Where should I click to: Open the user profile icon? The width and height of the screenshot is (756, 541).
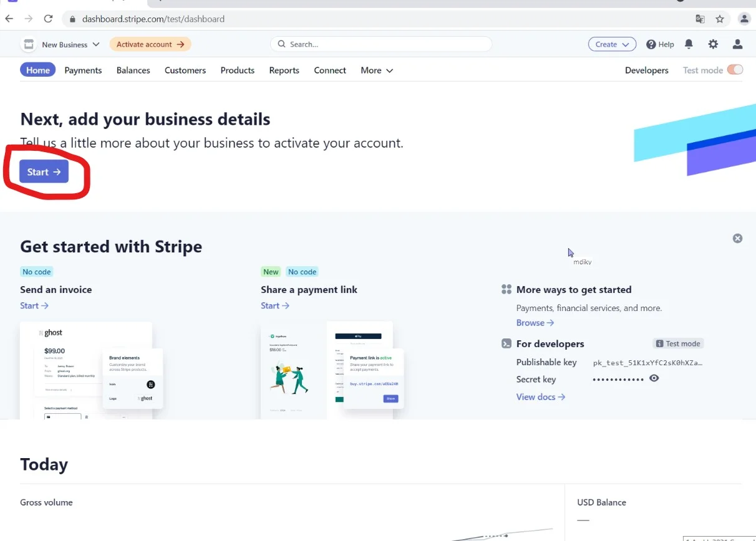tap(737, 44)
